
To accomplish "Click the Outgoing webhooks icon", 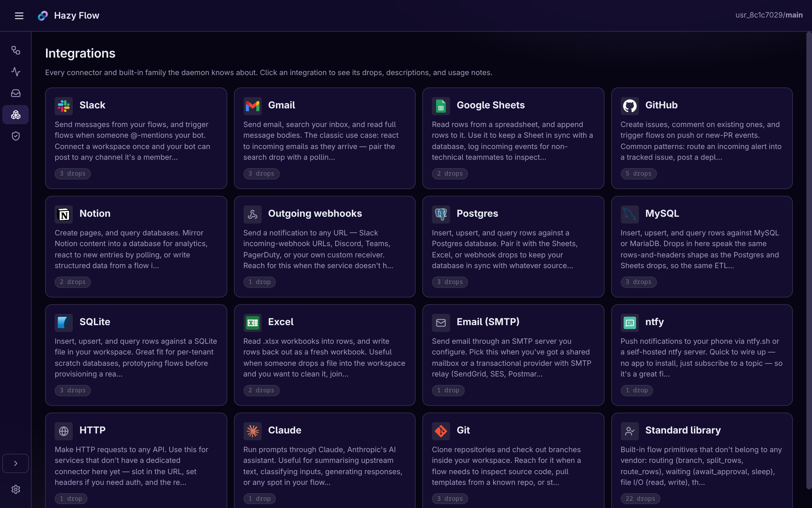I will [x=252, y=214].
